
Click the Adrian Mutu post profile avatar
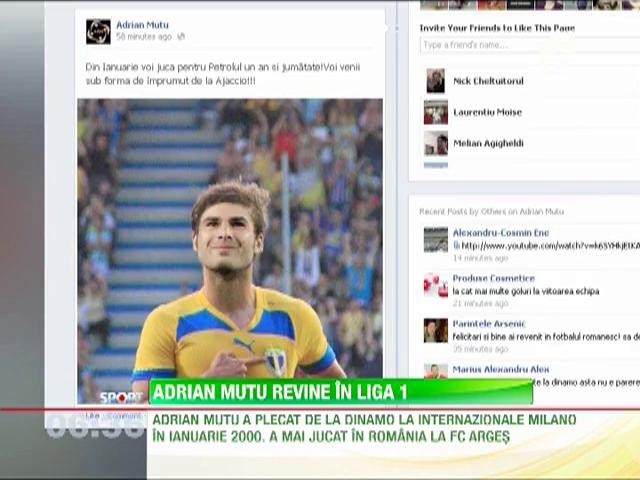[98, 31]
